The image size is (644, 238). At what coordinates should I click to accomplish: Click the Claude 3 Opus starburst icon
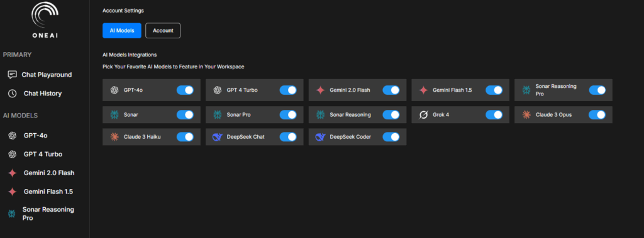pyautogui.click(x=526, y=115)
